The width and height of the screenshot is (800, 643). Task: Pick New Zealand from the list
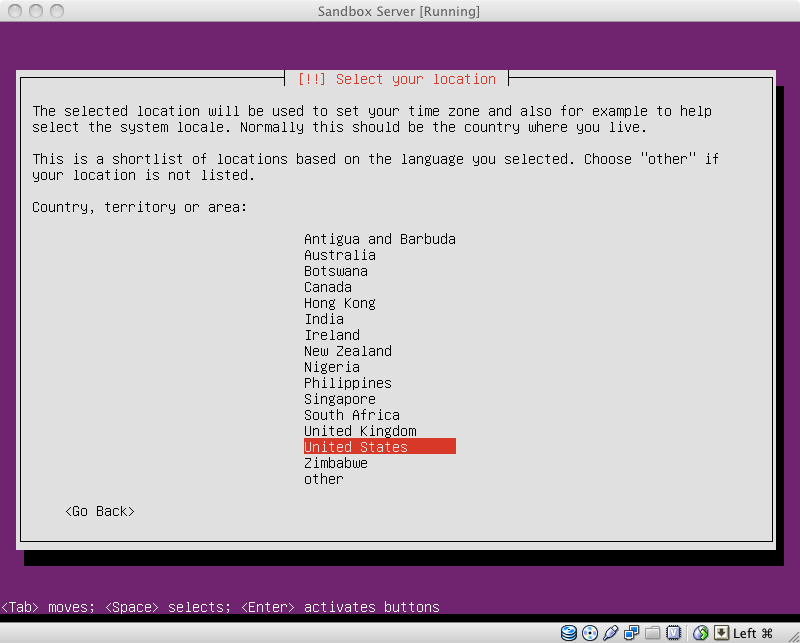click(380, 351)
